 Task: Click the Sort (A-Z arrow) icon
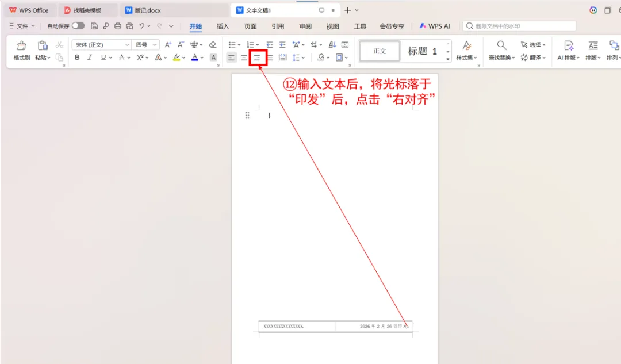[x=332, y=45]
